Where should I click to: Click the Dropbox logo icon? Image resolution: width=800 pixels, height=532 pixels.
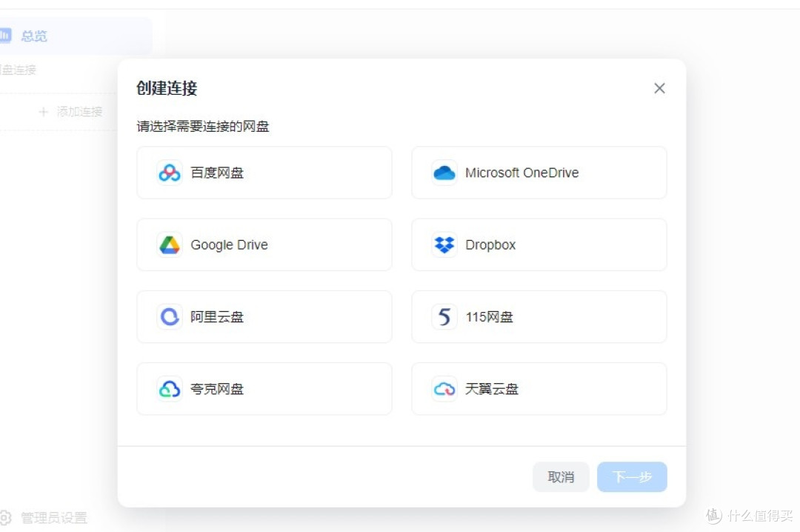(444, 245)
